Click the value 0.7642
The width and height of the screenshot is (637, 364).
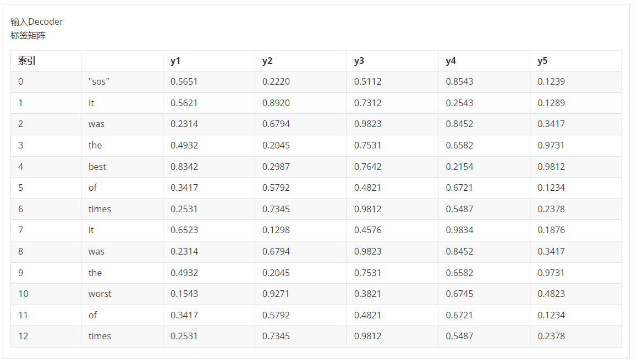(367, 167)
